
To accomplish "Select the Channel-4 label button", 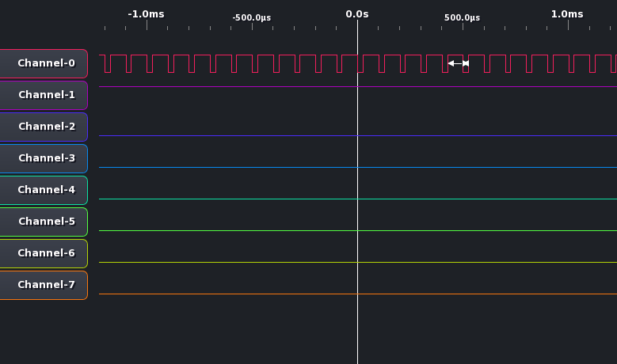I will 44,190.
